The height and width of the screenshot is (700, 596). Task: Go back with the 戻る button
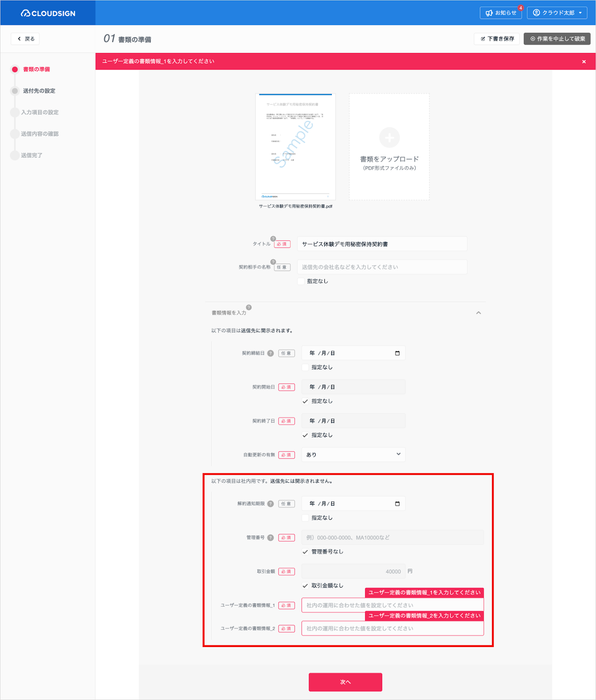click(x=25, y=39)
